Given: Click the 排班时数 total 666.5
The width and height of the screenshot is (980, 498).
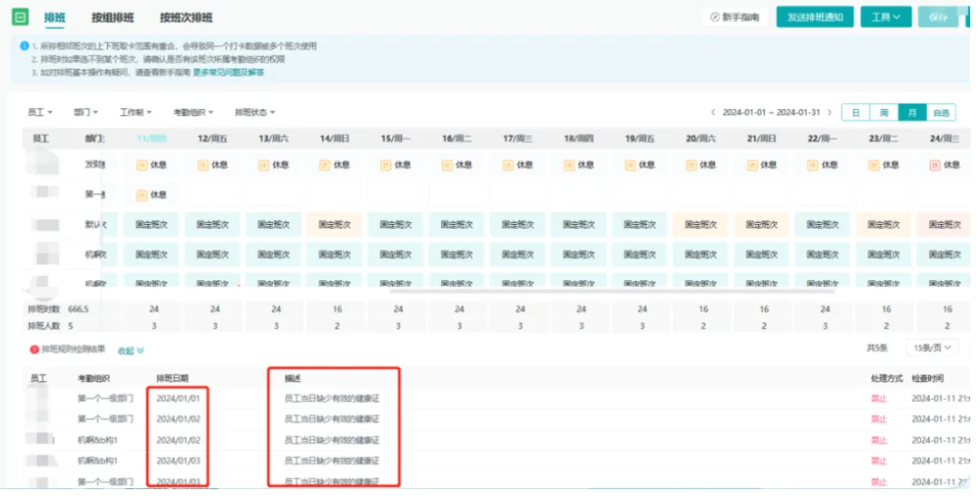Looking at the screenshot, I should [78, 309].
